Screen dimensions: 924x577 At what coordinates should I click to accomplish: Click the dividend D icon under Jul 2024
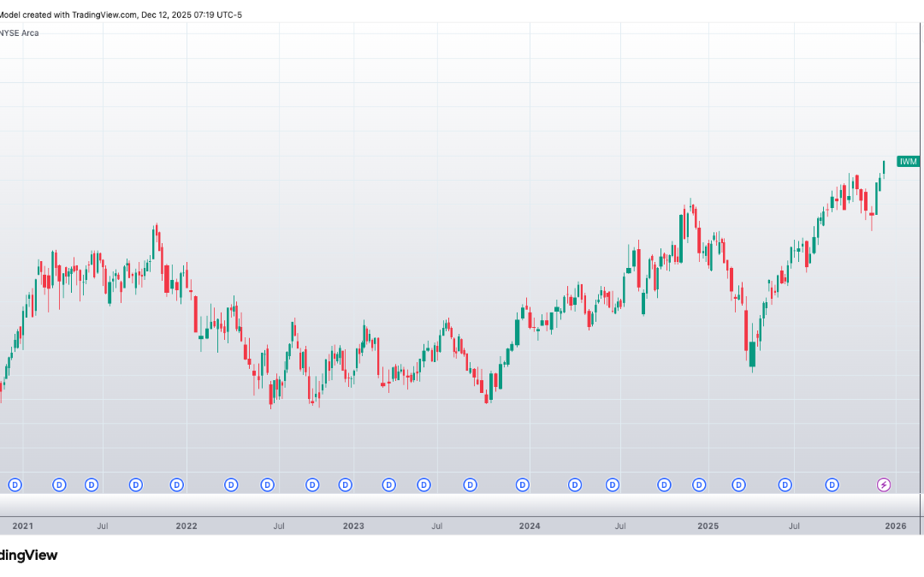click(x=611, y=485)
